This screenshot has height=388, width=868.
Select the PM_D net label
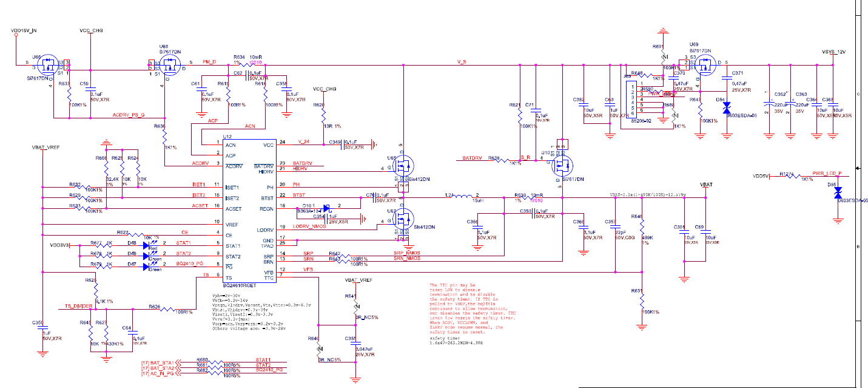coord(209,63)
